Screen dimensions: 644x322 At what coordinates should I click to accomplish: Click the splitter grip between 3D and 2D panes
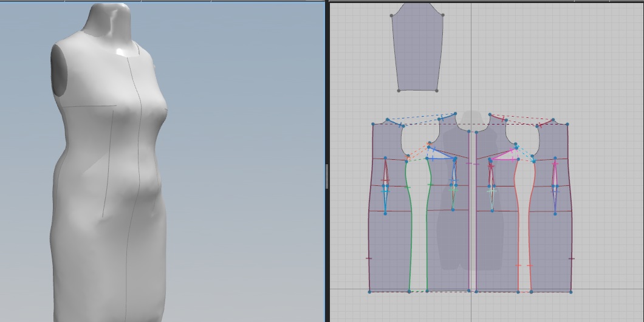pyautogui.click(x=327, y=177)
